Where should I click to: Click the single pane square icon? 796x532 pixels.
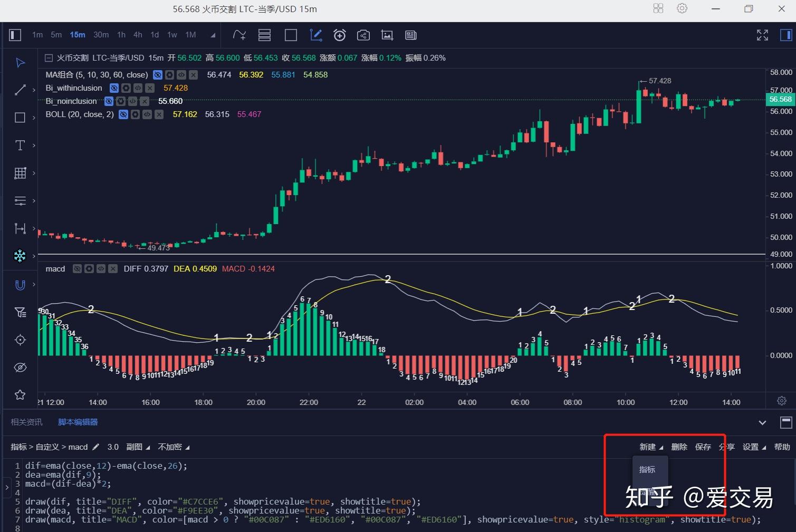[x=291, y=35]
